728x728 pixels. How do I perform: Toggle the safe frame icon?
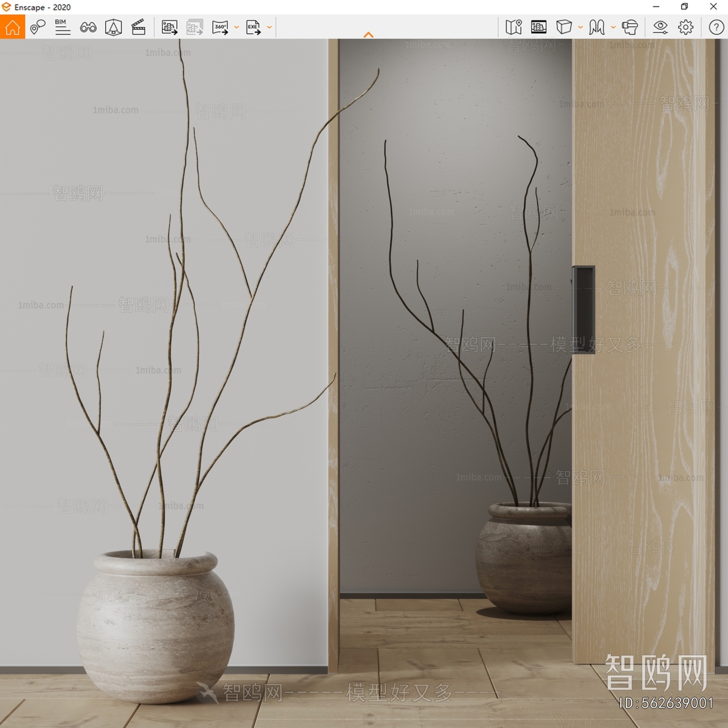pyautogui.click(x=113, y=27)
